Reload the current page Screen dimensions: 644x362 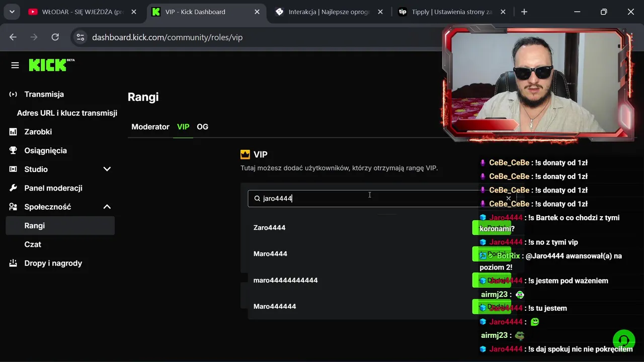coord(55,37)
